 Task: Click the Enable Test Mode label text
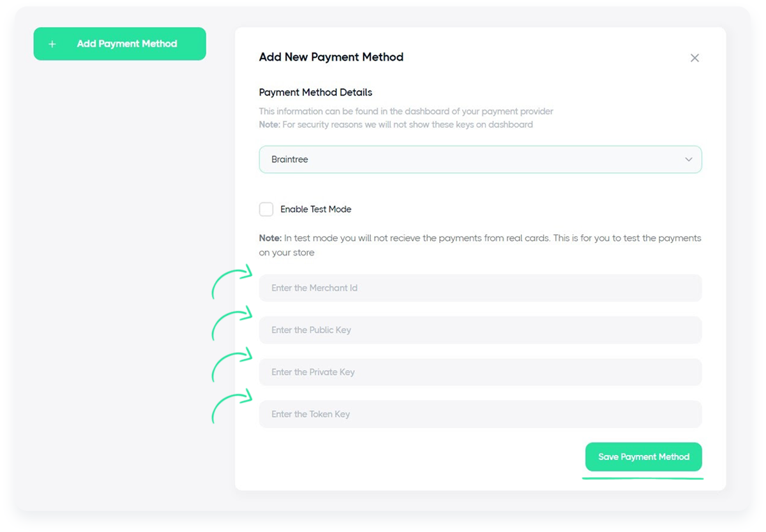(316, 209)
